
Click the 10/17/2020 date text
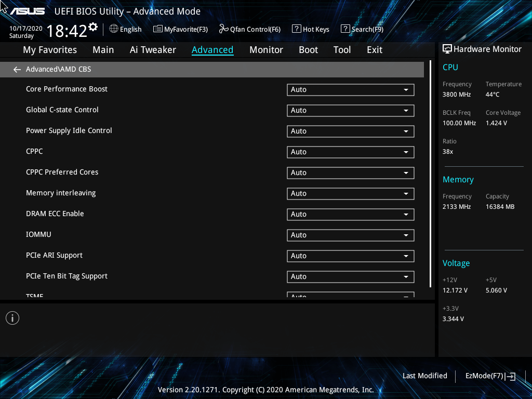[26, 29]
